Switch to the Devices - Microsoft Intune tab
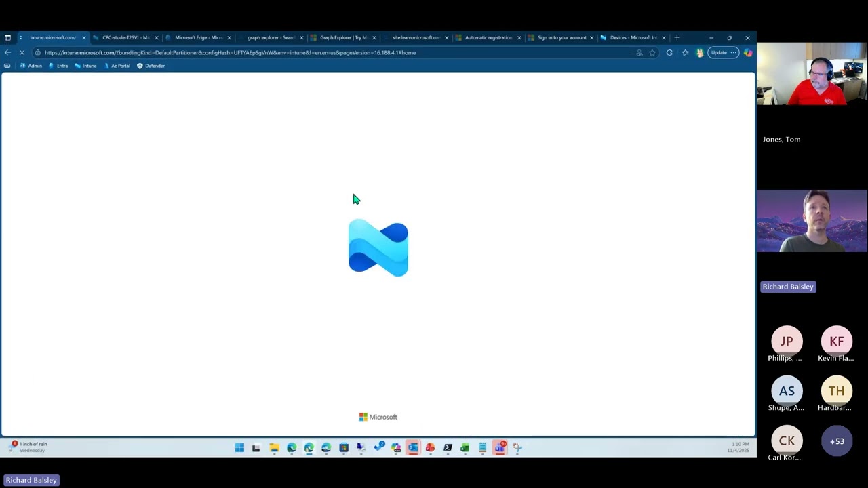The image size is (868, 488). click(x=633, y=38)
